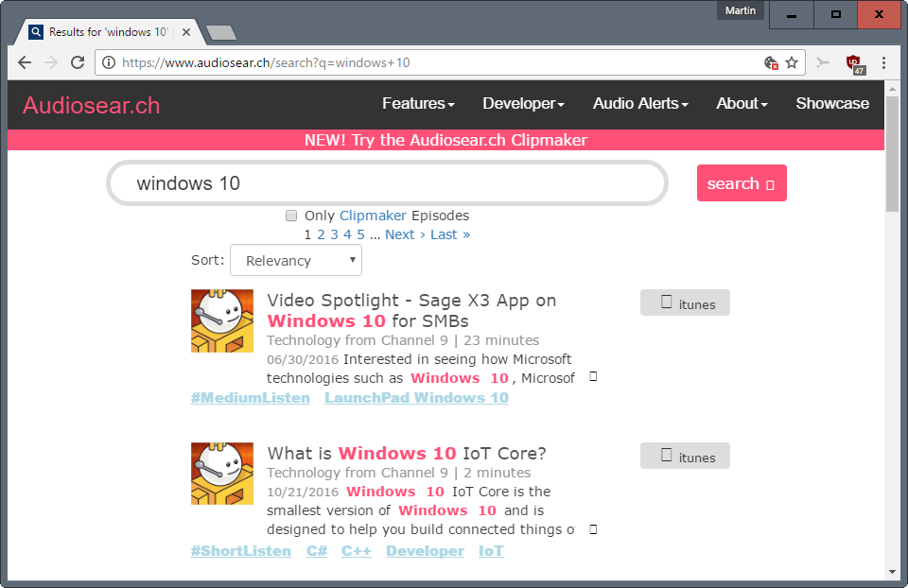
Task: Expand the About menu
Action: pos(742,104)
